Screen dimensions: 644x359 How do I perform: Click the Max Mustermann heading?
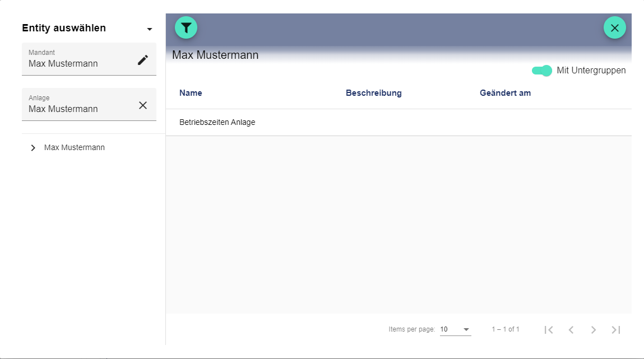click(x=215, y=55)
